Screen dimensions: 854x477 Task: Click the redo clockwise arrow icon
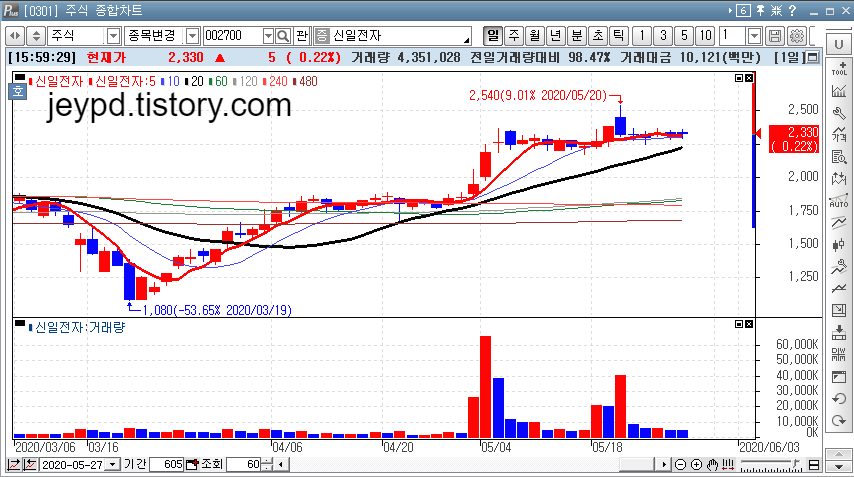coord(839,420)
